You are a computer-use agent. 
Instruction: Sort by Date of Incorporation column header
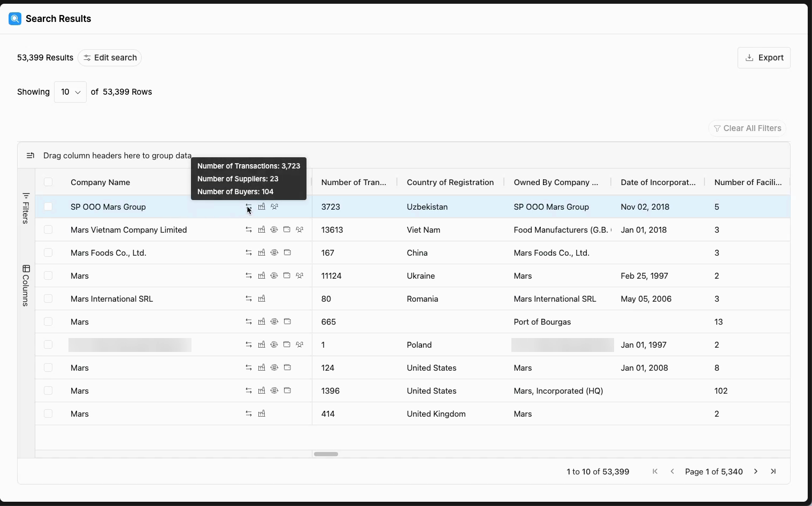click(658, 182)
